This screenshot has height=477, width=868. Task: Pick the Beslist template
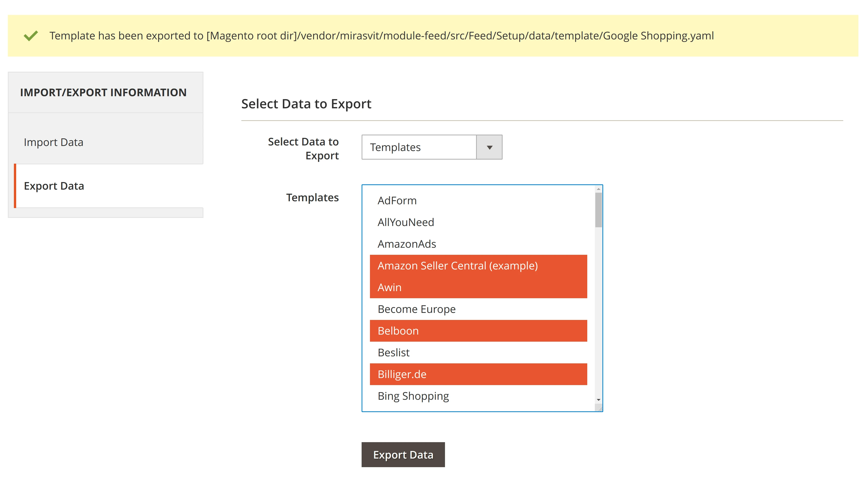tap(393, 353)
